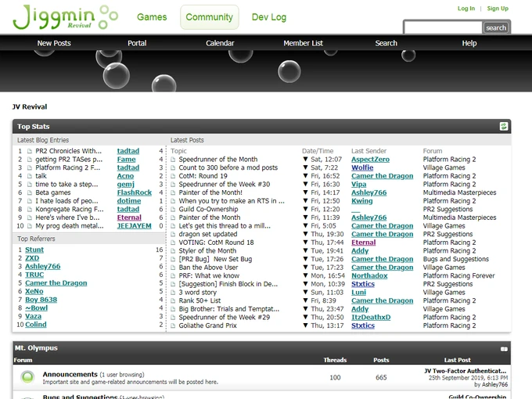Image resolution: width=532 pixels, height=399 pixels.
Task: Open the Announcements forum
Action: tap(70, 374)
